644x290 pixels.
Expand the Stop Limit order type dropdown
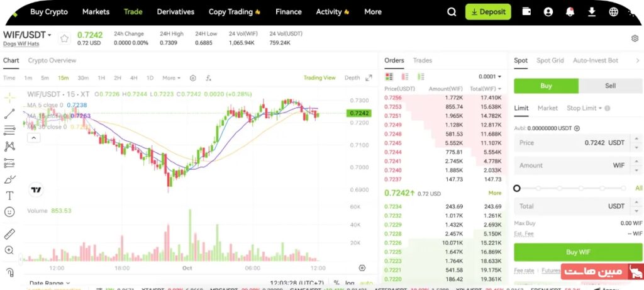pos(584,108)
